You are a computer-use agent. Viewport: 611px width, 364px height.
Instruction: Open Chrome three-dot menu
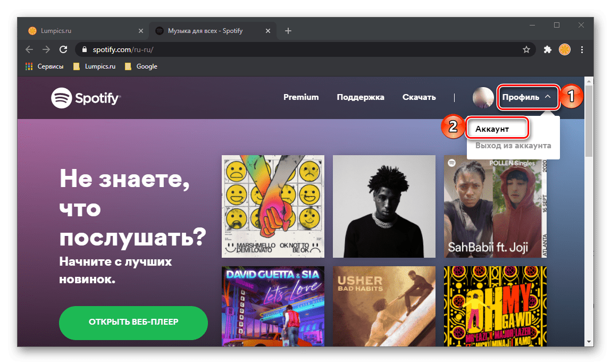coord(582,49)
